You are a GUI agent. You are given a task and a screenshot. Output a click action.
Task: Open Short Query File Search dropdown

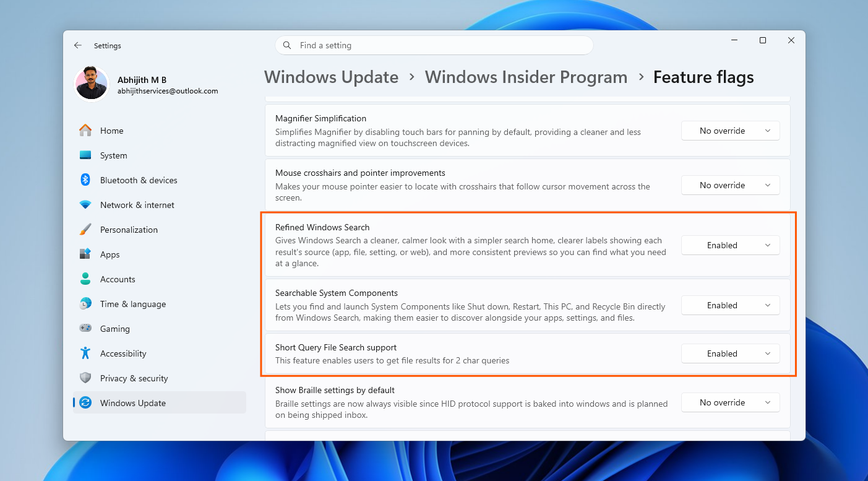[x=731, y=353]
